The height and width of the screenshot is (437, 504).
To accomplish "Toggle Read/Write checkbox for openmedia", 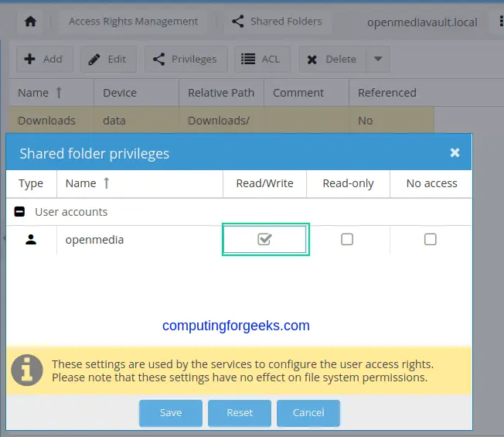I will tap(264, 239).
